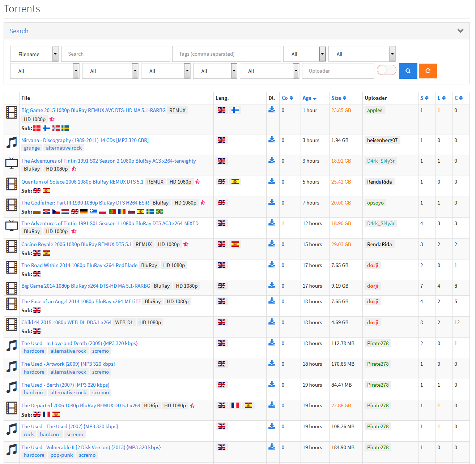Download The Departed 2006 torrent file
Image resolution: width=476 pixels, height=464 pixels.
272,405
